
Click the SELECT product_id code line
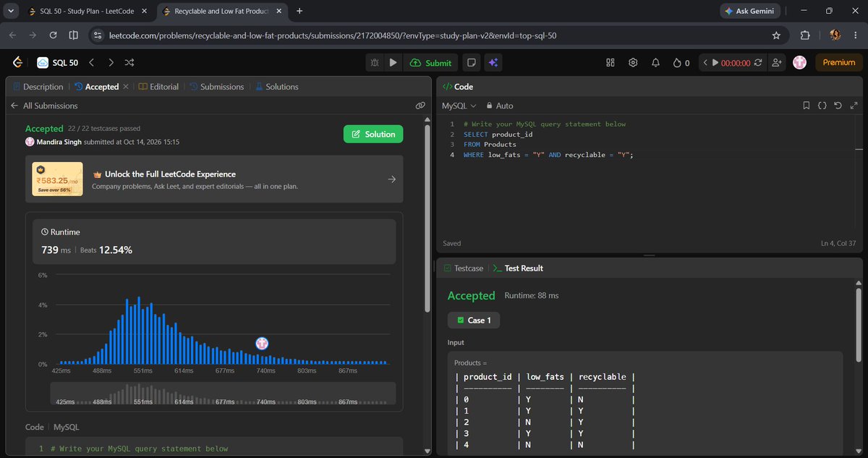coord(498,135)
